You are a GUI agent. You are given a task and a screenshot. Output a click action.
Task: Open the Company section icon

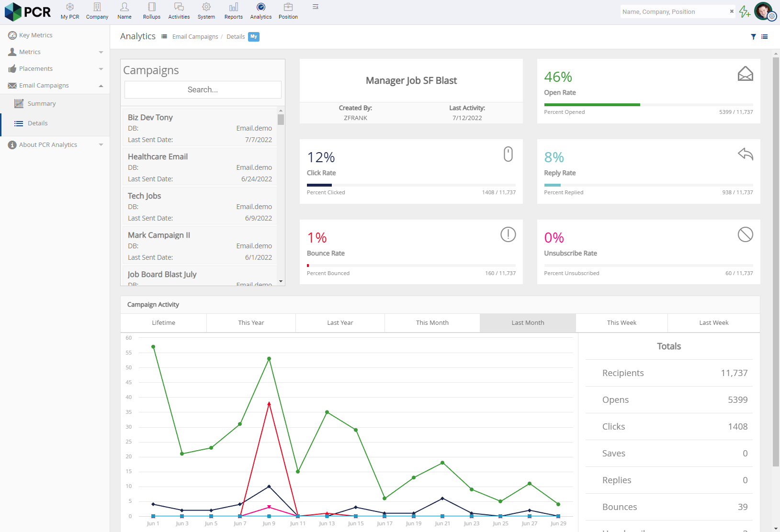[97, 11]
